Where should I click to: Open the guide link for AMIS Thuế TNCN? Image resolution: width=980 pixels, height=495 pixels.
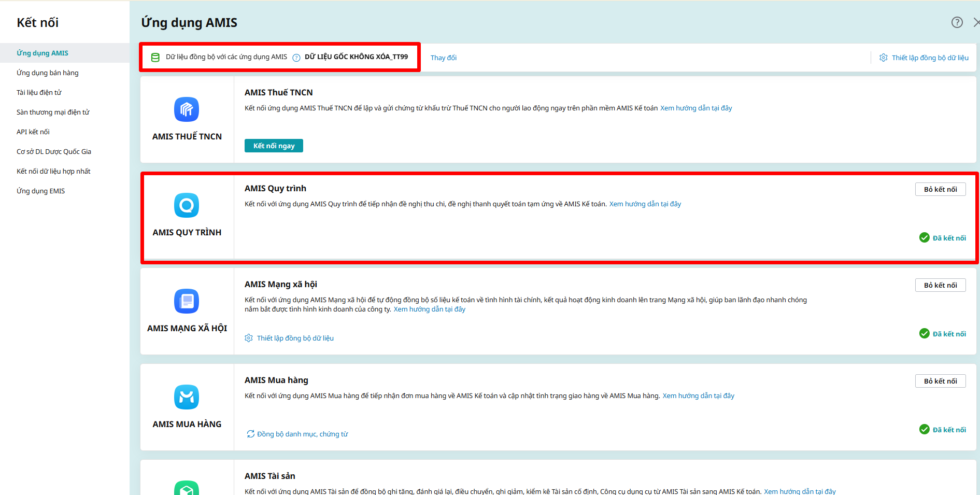[696, 108]
